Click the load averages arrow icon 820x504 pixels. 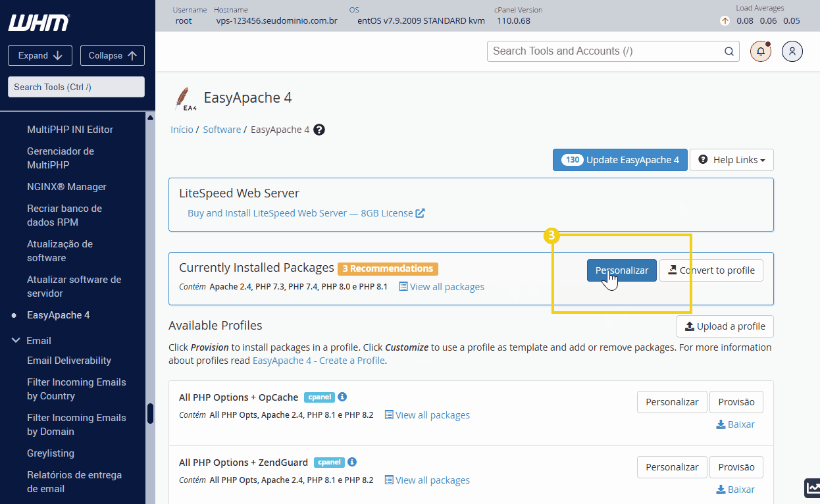tap(725, 20)
